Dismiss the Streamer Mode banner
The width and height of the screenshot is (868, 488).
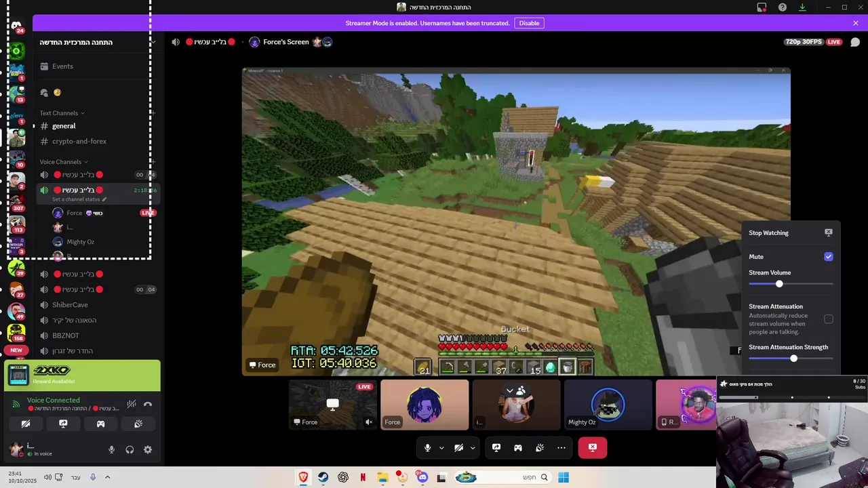click(x=856, y=23)
